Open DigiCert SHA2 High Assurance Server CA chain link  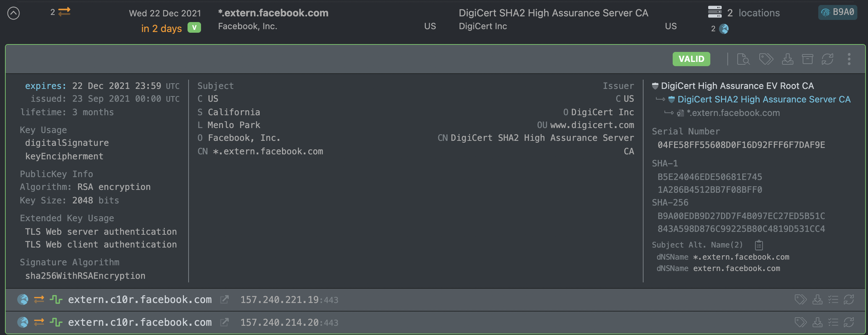(764, 100)
